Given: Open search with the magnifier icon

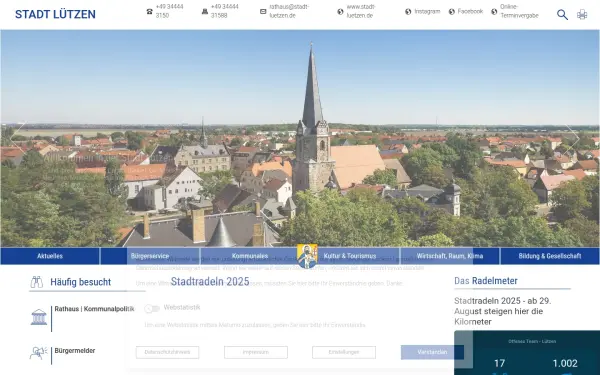Looking at the screenshot, I should tap(562, 15).
